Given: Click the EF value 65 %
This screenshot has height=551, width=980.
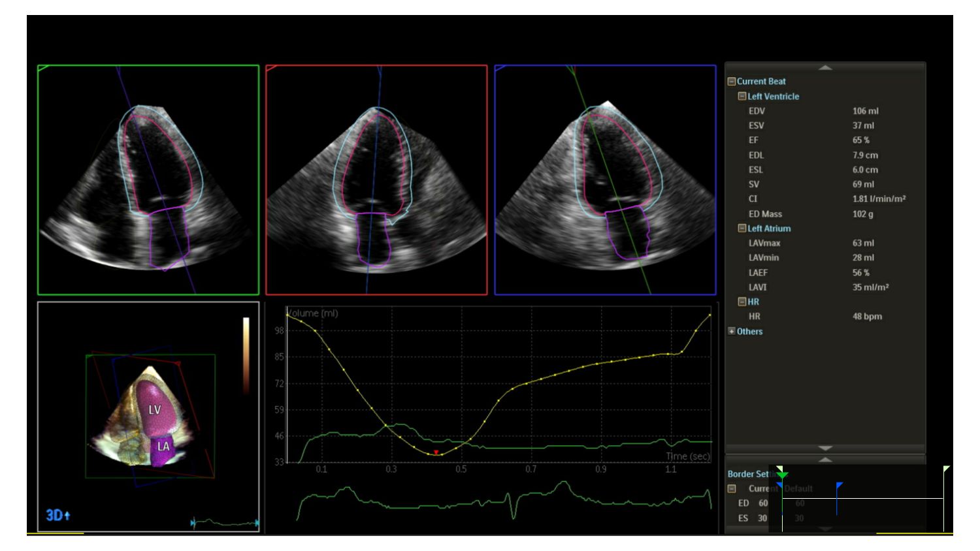Looking at the screenshot, I should [x=861, y=140].
